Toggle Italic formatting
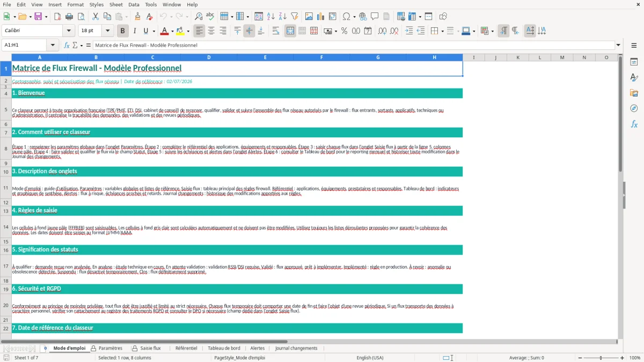The height and width of the screenshot is (362, 644). [x=135, y=31]
